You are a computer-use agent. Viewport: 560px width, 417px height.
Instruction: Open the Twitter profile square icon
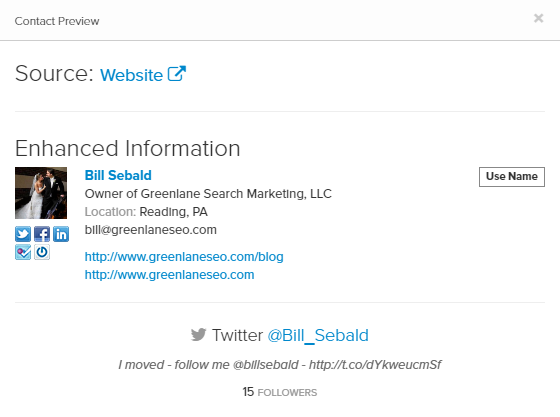[23, 234]
